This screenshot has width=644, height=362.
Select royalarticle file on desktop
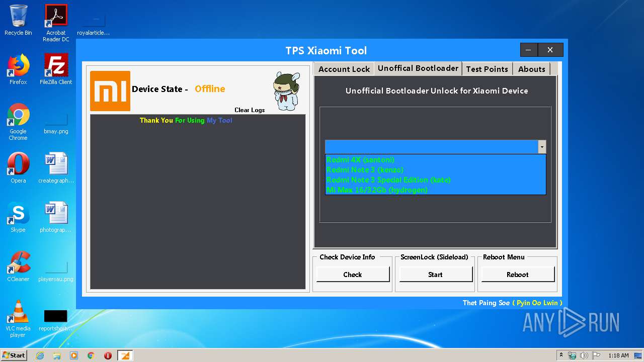94,23
